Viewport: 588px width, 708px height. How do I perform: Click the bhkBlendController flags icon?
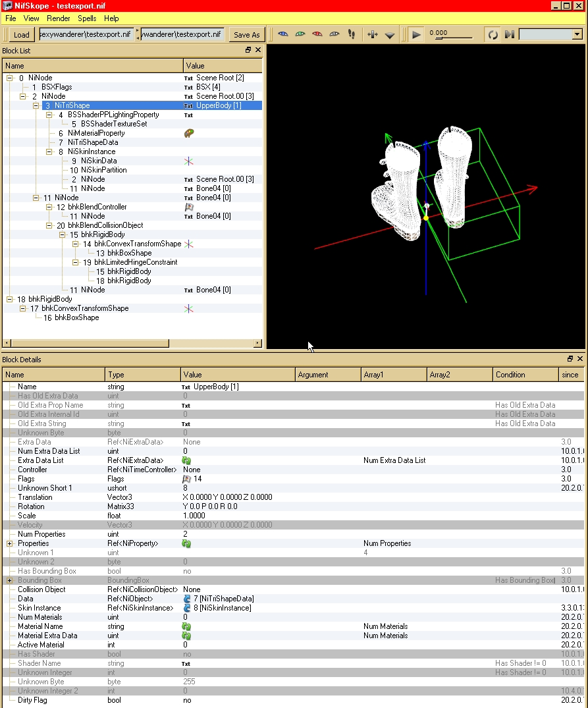click(189, 207)
